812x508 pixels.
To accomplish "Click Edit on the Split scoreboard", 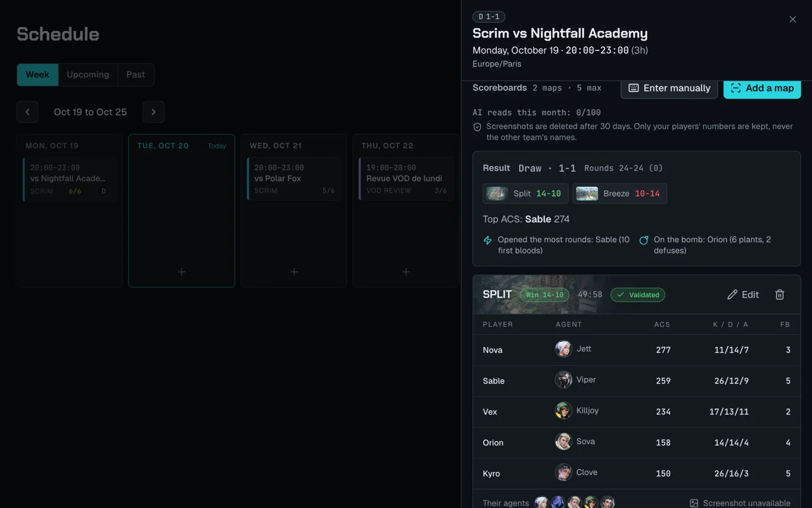I will tap(743, 295).
